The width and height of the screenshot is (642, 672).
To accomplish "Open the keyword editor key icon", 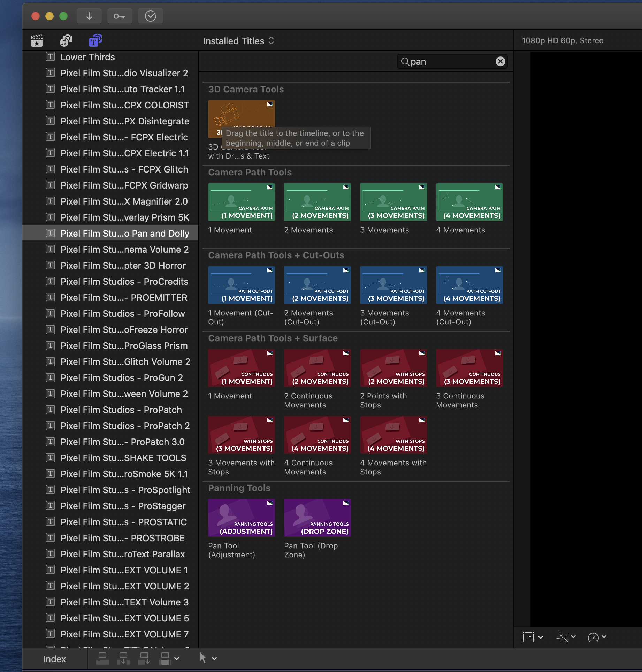I will pyautogui.click(x=120, y=16).
